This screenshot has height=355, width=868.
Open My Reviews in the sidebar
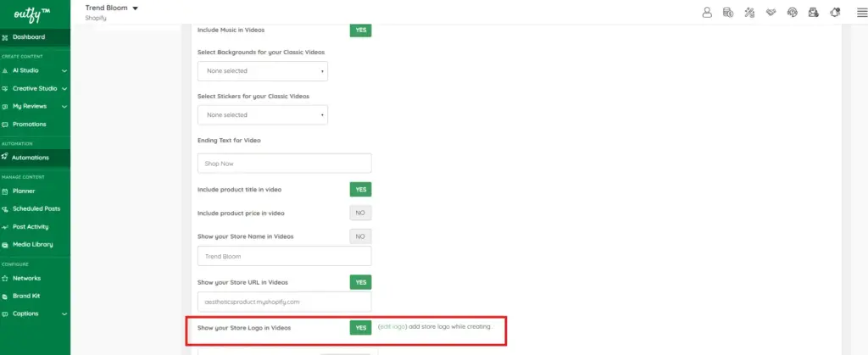(x=35, y=106)
